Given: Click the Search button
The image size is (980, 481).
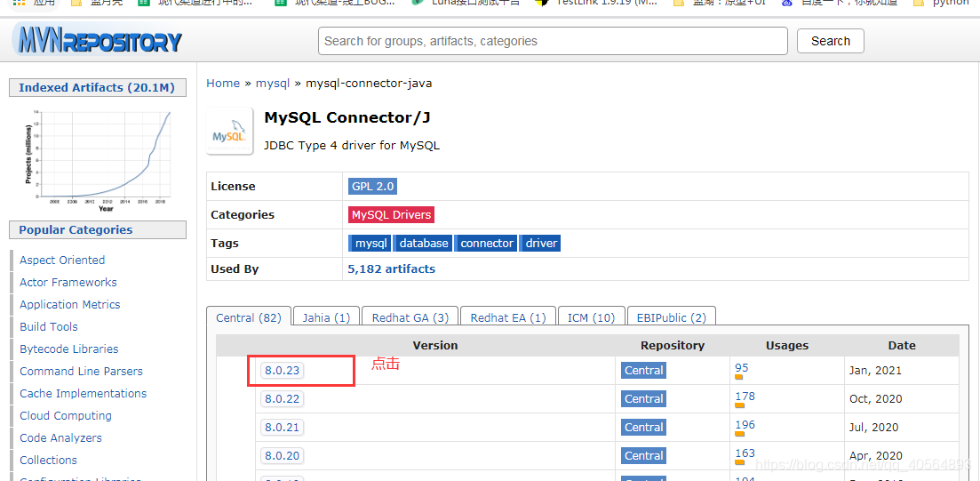Looking at the screenshot, I should (x=830, y=41).
